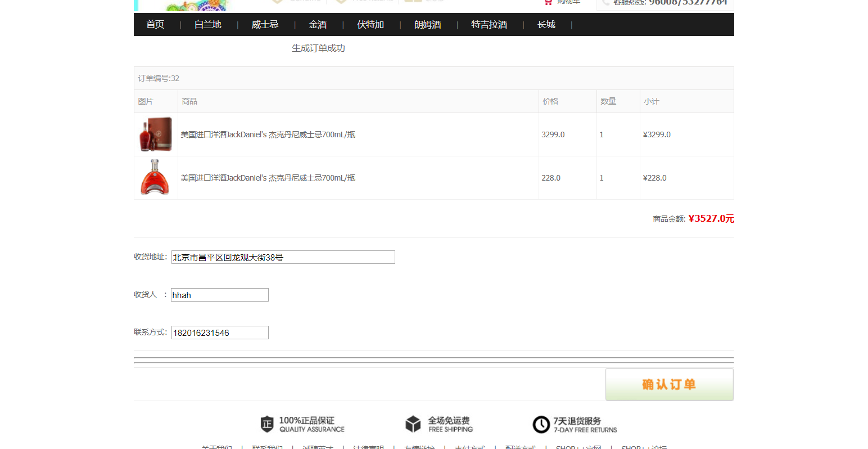The height and width of the screenshot is (449, 868).
Task: Focus the 收货人 recipient input field
Action: 220,295
